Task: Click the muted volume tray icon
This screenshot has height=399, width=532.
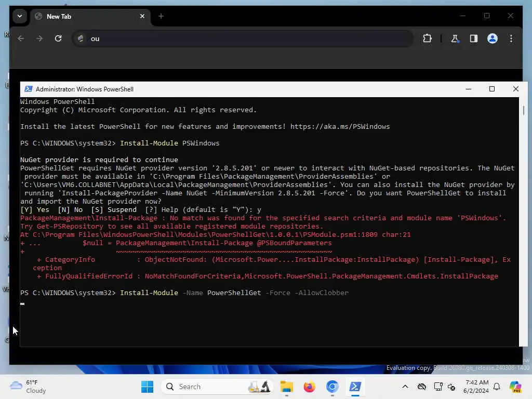Action: click(x=451, y=387)
